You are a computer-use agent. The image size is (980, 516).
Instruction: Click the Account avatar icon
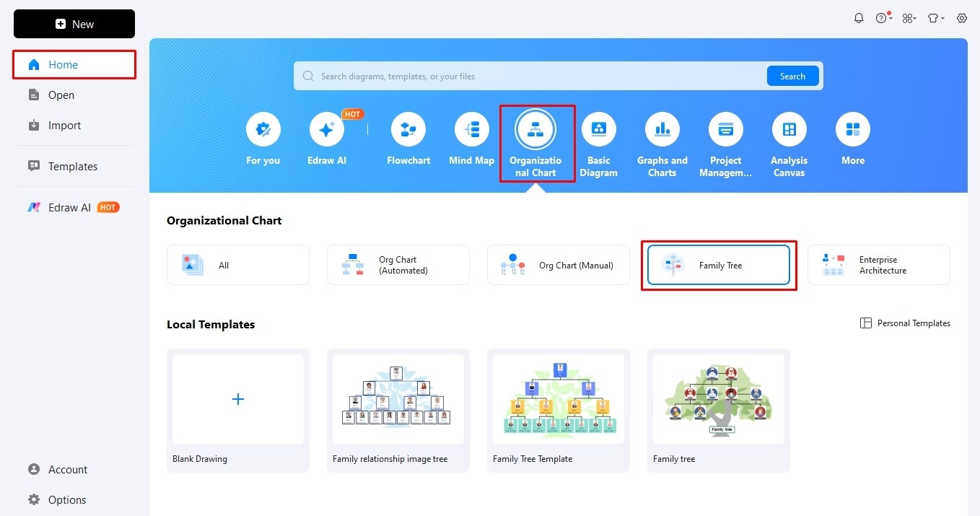pyautogui.click(x=34, y=469)
